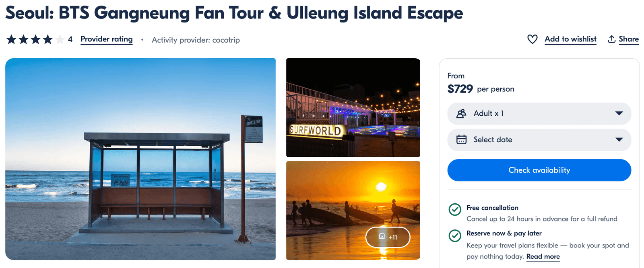644x268 pixels.
Task: Click the calendar icon in date selector
Action: pos(461,139)
